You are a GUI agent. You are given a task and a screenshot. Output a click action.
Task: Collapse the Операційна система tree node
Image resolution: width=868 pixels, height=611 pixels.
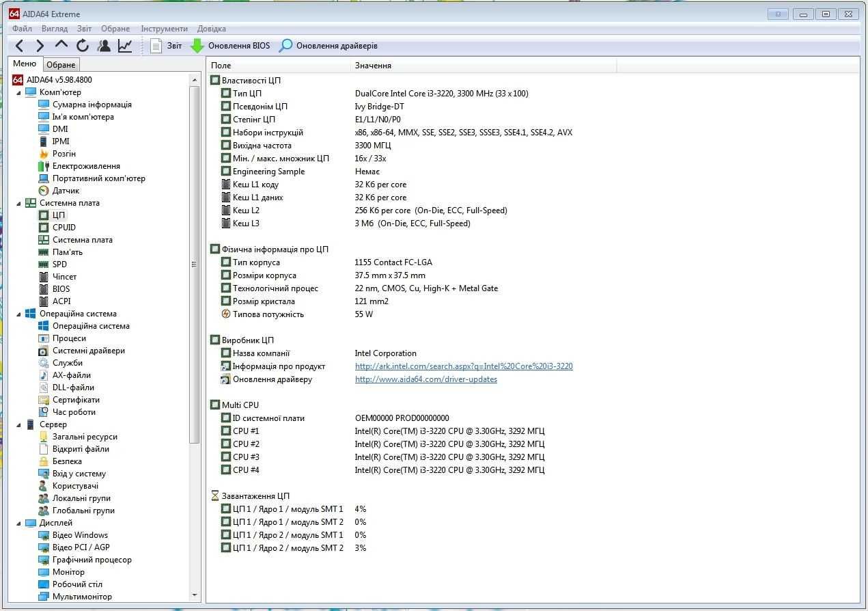[x=19, y=314]
